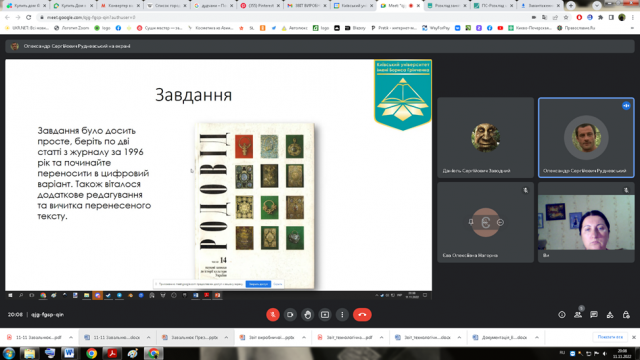Click the Показати все downloads button
Image resolution: width=640 pixels, height=360 pixels.
tap(610, 337)
